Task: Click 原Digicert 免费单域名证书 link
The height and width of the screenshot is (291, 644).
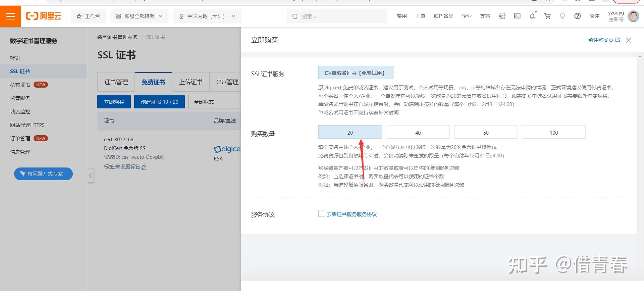Action: coord(348,87)
